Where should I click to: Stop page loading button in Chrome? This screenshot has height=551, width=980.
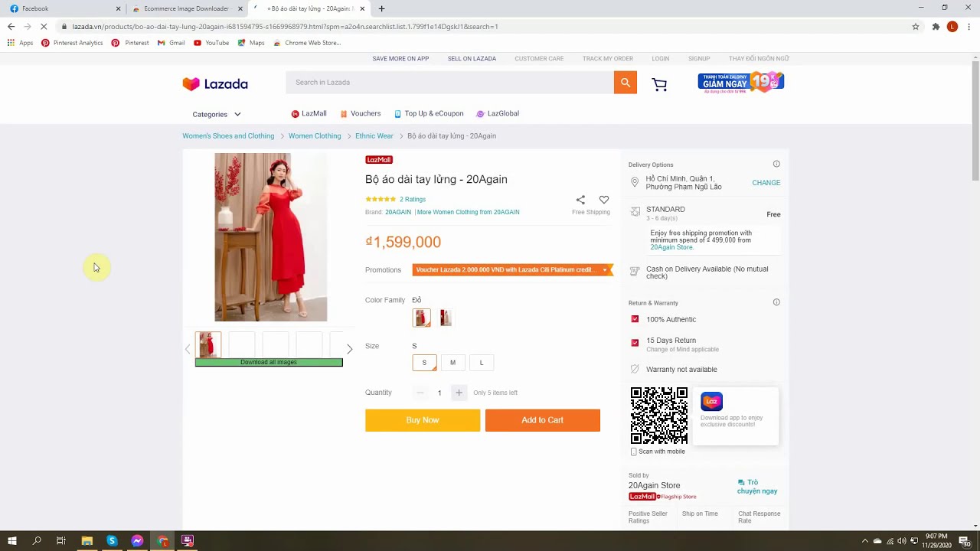(44, 27)
